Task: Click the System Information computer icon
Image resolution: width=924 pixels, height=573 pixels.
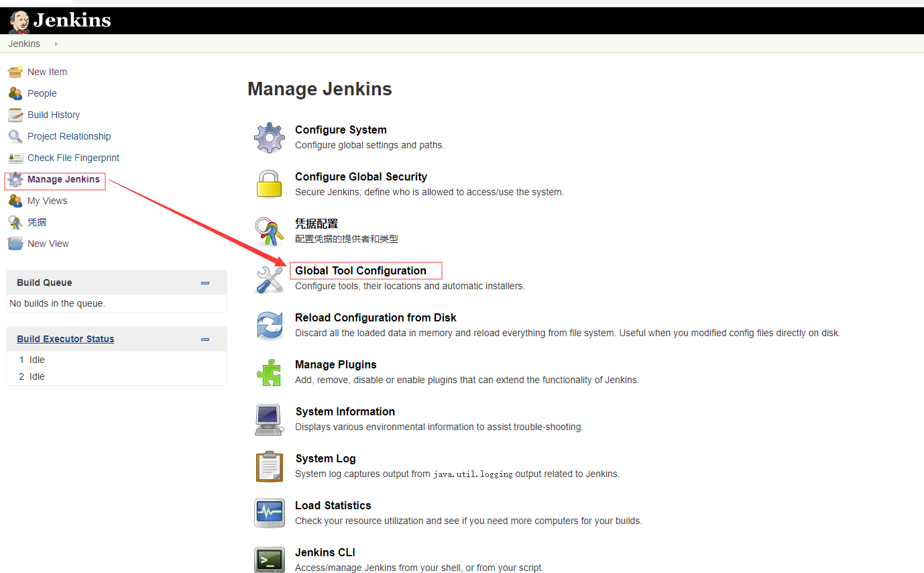Action: (270, 419)
